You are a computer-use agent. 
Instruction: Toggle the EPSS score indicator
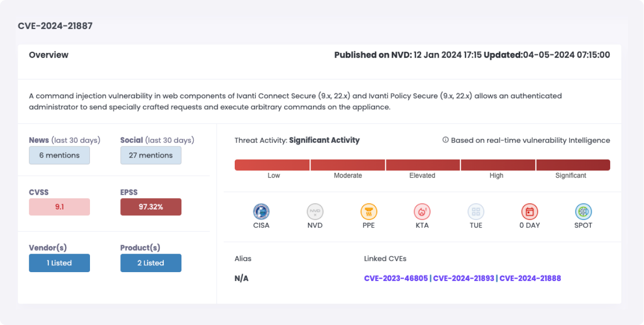point(151,207)
